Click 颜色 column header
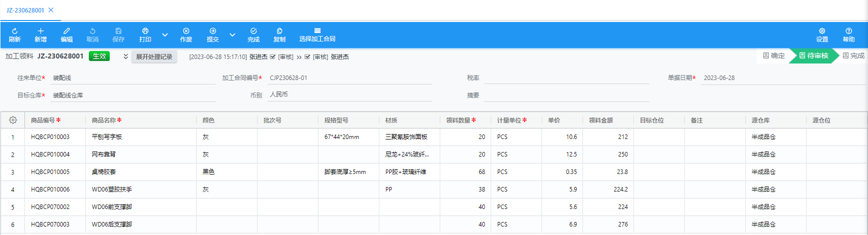 pyautogui.click(x=227, y=120)
